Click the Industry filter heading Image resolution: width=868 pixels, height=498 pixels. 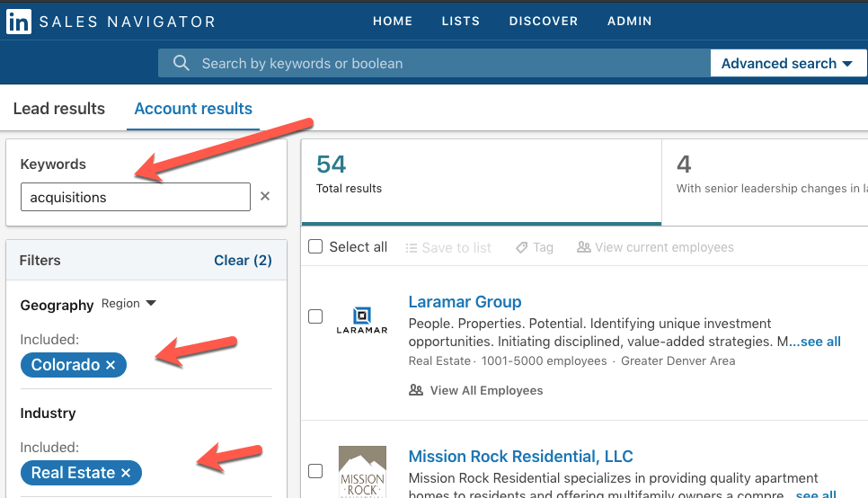(x=49, y=414)
